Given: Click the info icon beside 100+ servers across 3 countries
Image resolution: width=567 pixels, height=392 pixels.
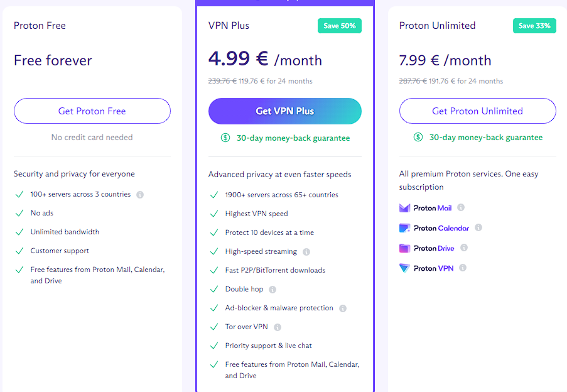Looking at the screenshot, I should point(140,195).
